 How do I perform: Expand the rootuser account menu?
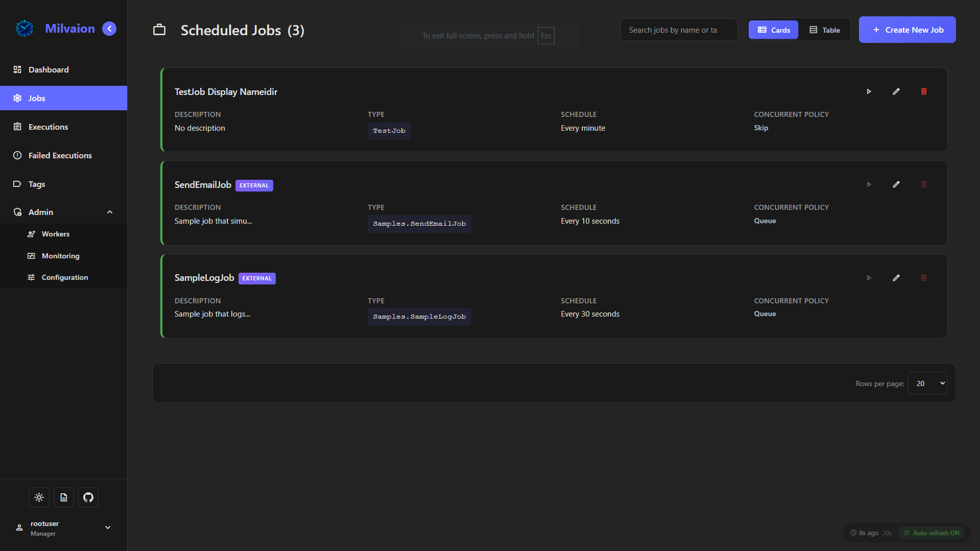pos(108,527)
